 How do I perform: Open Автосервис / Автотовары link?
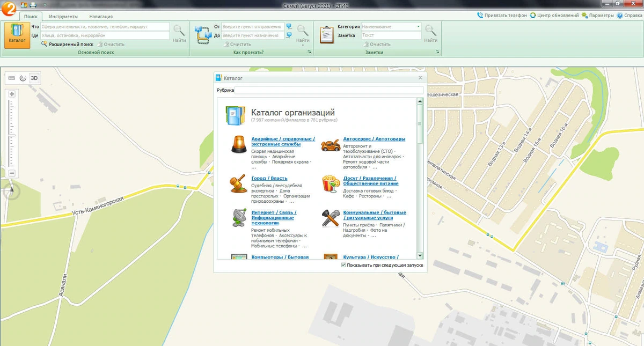click(x=374, y=139)
